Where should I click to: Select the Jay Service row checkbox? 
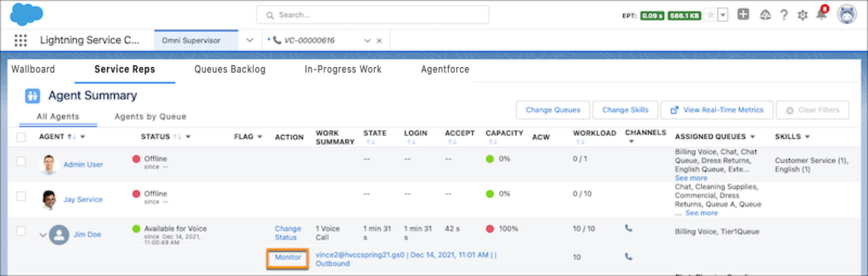coord(21,196)
